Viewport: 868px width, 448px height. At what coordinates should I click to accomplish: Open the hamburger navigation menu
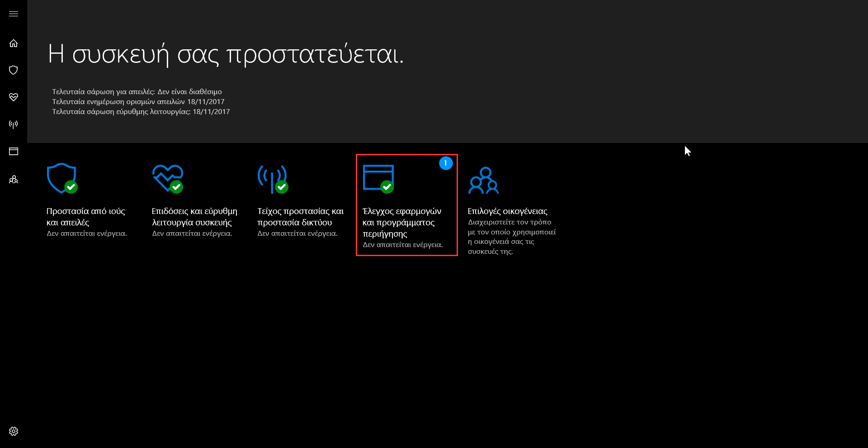[14, 14]
